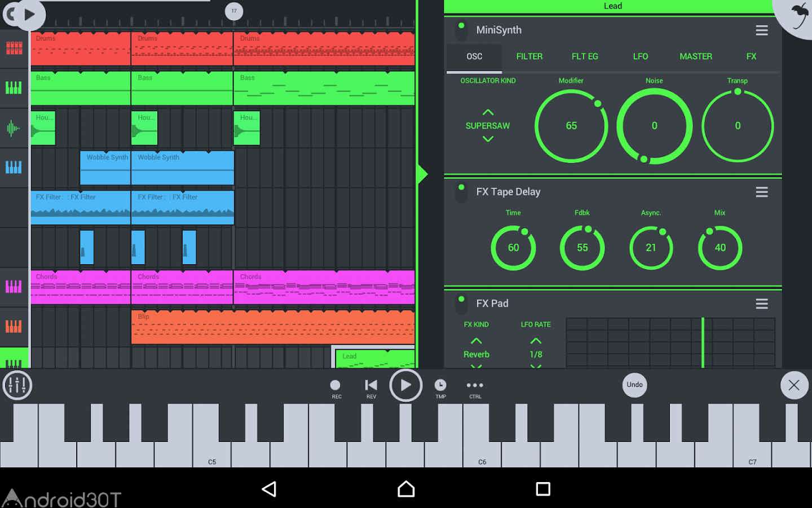Play the C5 piano key

pyautogui.click(x=212, y=454)
